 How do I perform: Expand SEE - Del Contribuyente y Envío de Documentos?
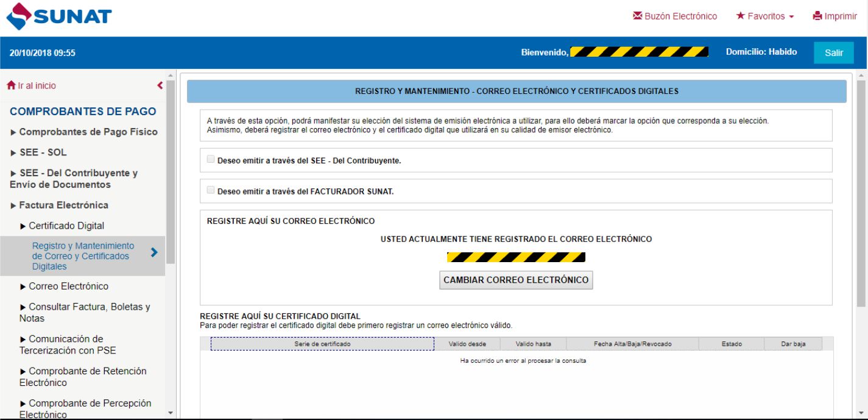[74, 179]
